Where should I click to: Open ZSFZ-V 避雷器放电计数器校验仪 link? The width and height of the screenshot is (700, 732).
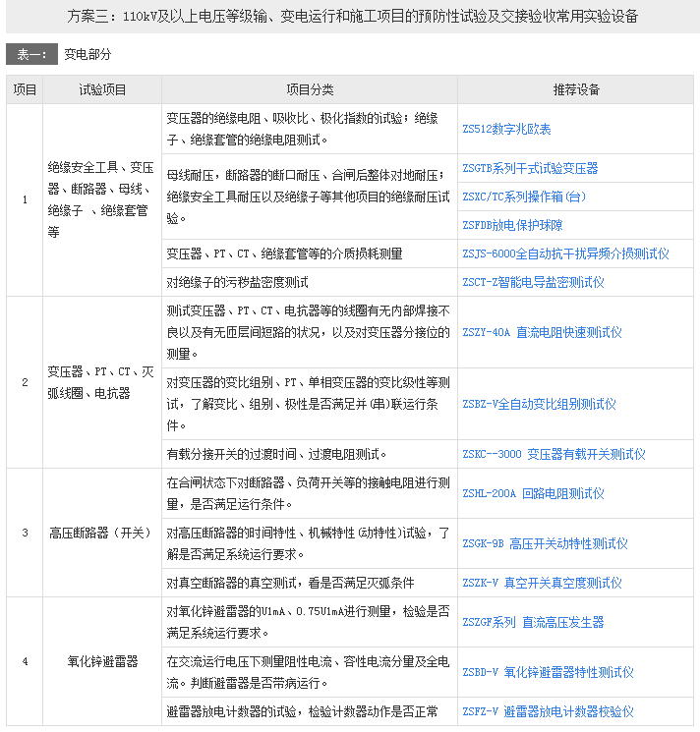tap(548, 711)
